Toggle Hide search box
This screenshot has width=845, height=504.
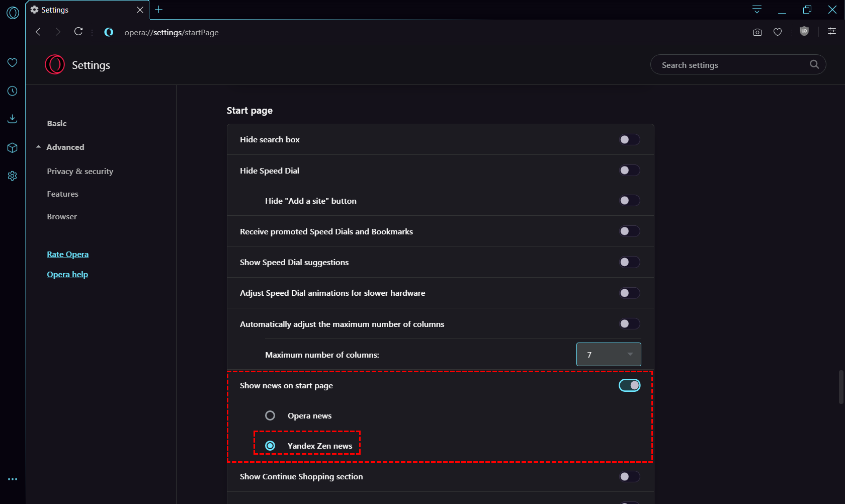click(x=629, y=139)
